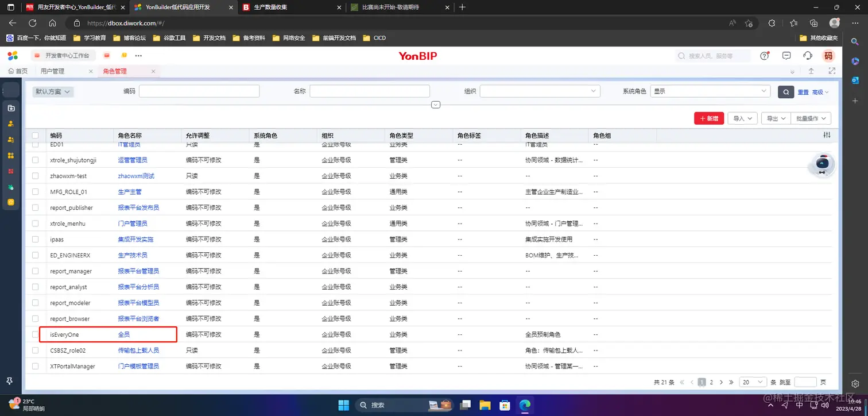Check the checkbox for the isEveryOne row

click(35, 334)
